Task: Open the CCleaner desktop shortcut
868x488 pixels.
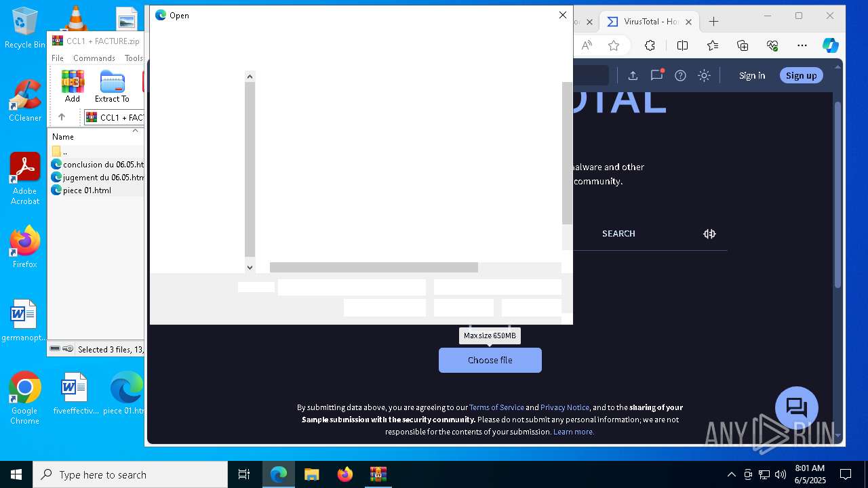Action: (25, 100)
